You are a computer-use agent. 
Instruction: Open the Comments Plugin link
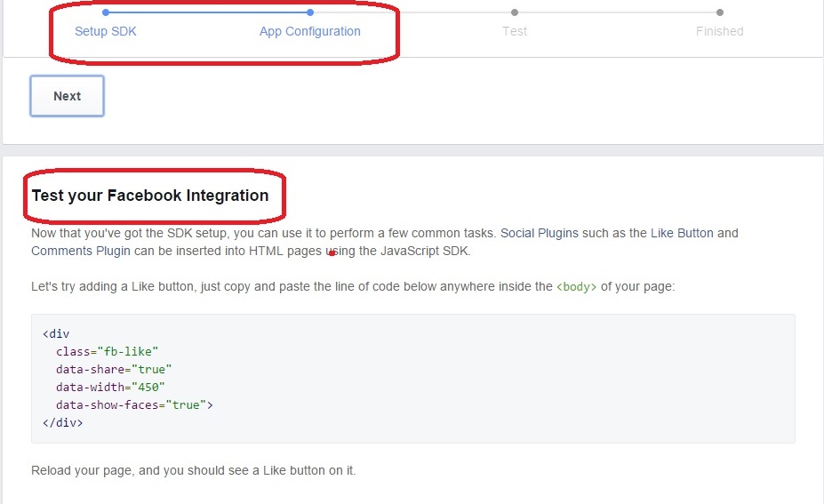click(81, 251)
